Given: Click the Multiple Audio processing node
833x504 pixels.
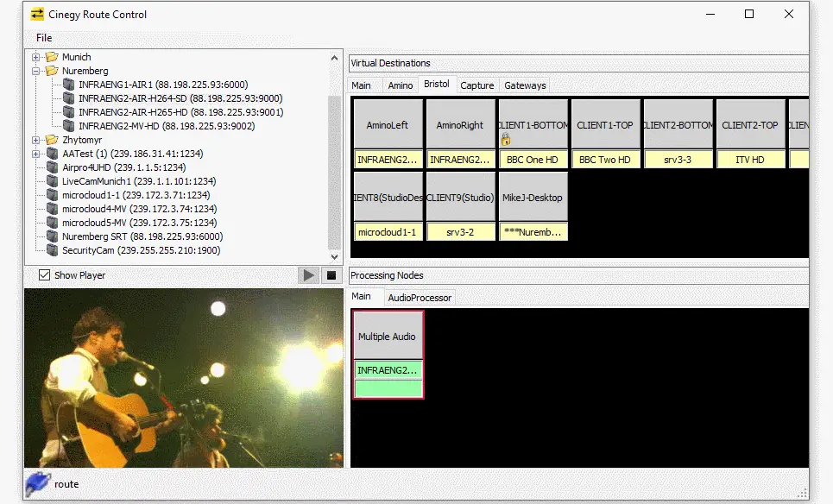Looking at the screenshot, I should pyautogui.click(x=388, y=337).
